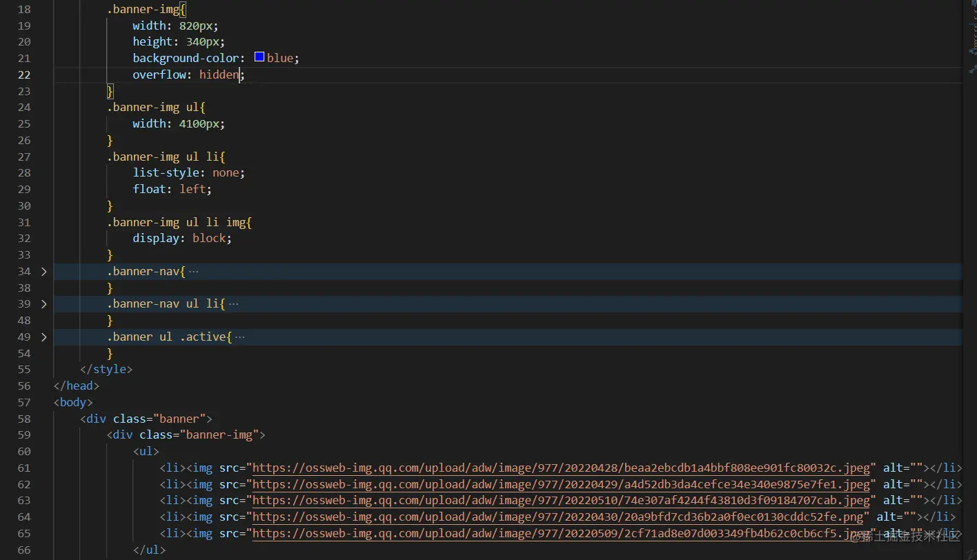Click the opening <body> tag

pos(73,403)
